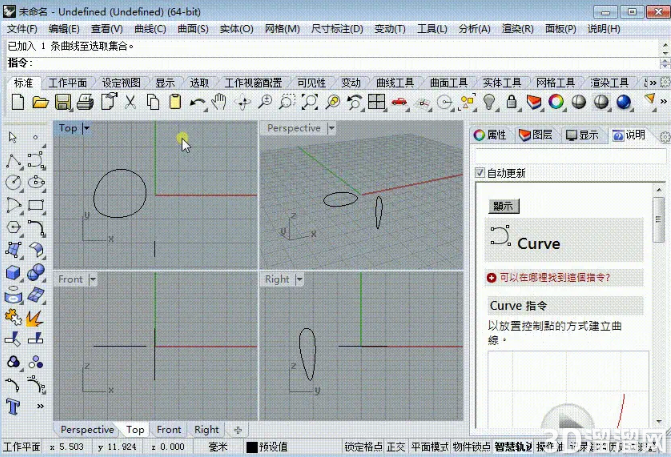671x457 pixels.
Task: Switch to the 属性 panel tab
Action: (x=490, y=135)
